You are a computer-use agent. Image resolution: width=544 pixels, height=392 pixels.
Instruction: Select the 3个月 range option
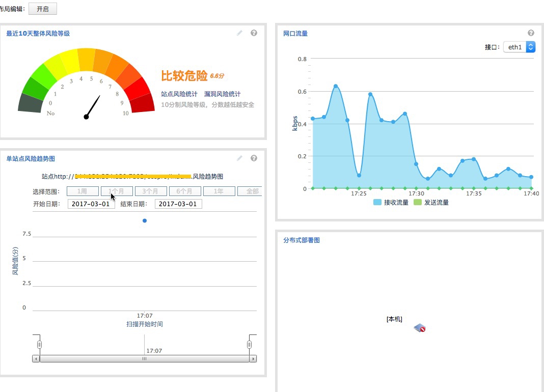150,191
